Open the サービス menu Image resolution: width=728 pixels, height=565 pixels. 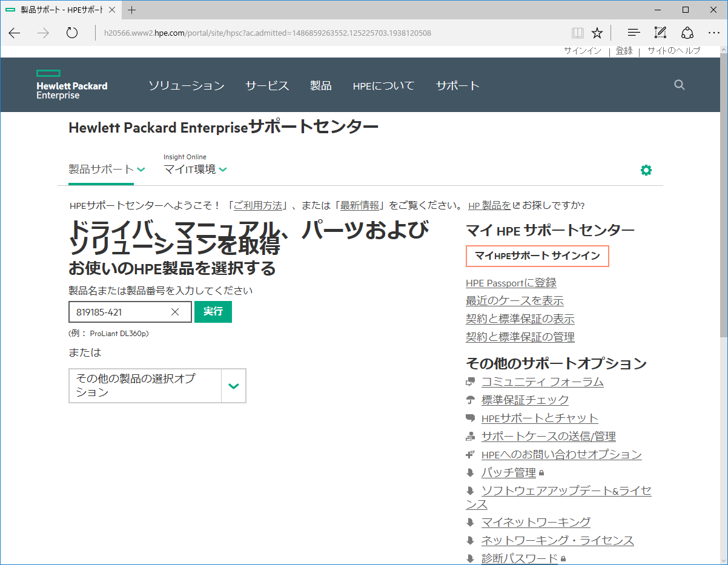267,86
